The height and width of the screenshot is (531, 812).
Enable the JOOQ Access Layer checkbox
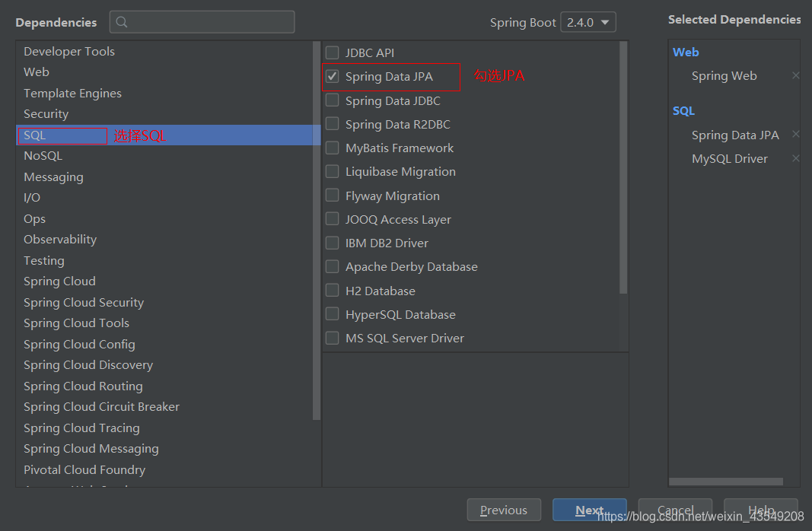click(332, 219)
